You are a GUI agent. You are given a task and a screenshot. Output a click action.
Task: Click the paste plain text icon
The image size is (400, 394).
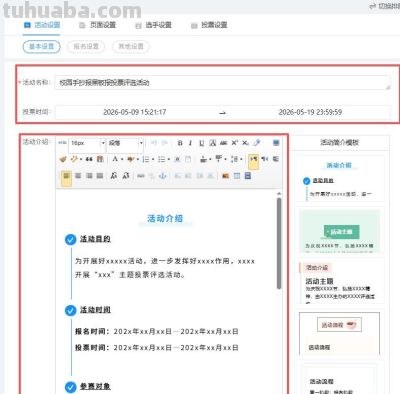click(100, 159)
